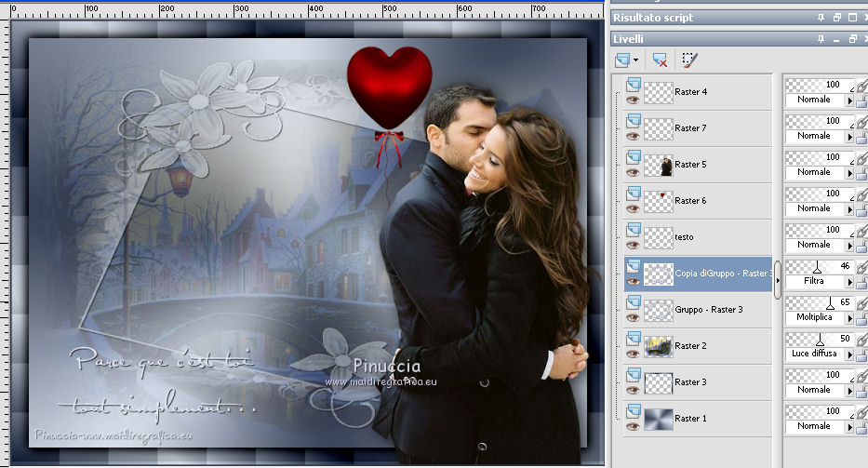
Task: Click the New Raster Layer icon
Action: tap(622, 60)
